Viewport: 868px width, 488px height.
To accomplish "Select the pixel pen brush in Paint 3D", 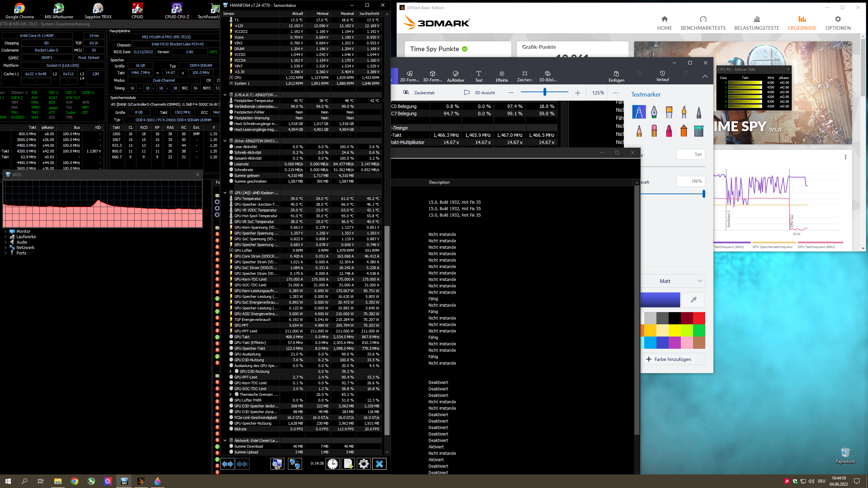I will click(699, 112).
